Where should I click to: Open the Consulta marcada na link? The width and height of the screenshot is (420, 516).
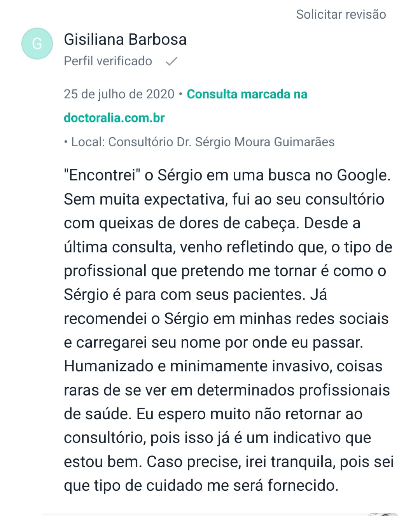pyautogui.click(x=247, y=94)
